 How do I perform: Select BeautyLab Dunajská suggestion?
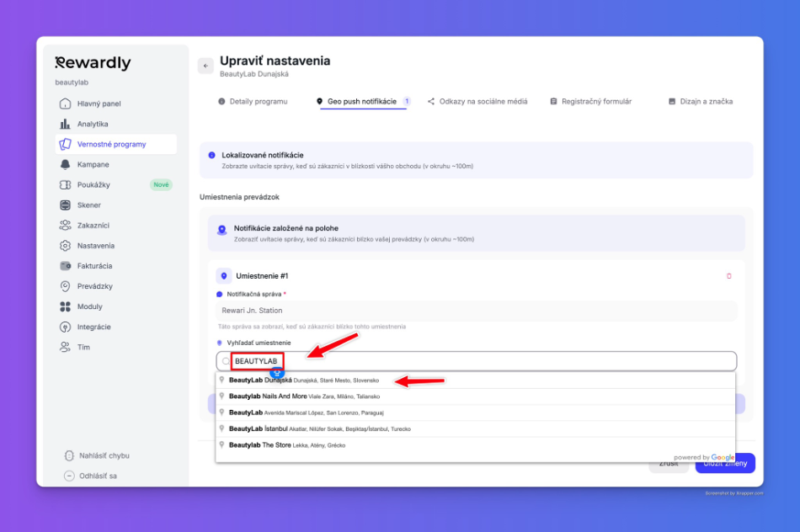click(476, 380)
